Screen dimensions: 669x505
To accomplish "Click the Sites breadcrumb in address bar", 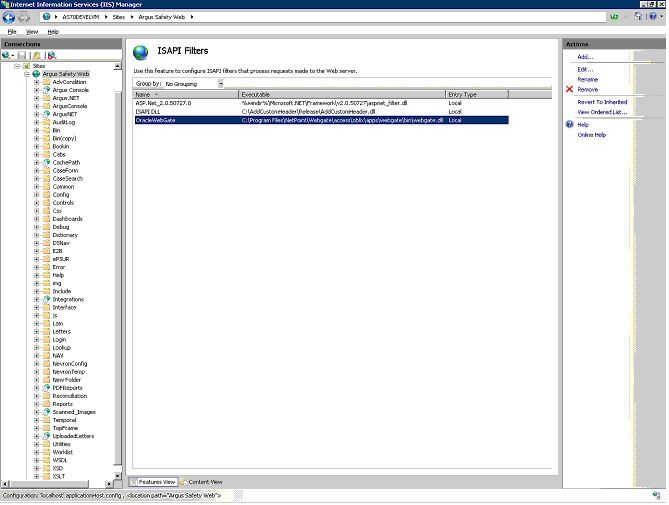I will click(x=119, y=17).
